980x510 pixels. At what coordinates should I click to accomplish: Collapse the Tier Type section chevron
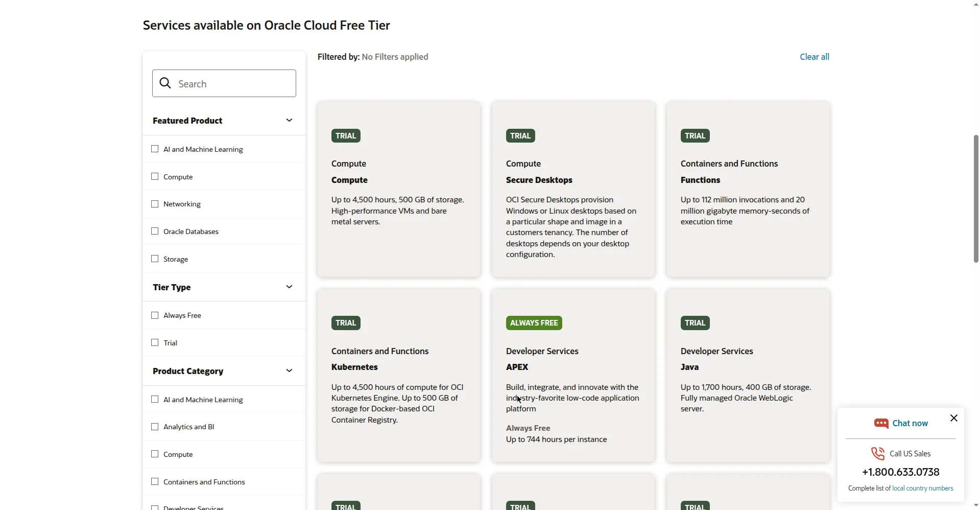pyautogui.click(x=289, y=287)
